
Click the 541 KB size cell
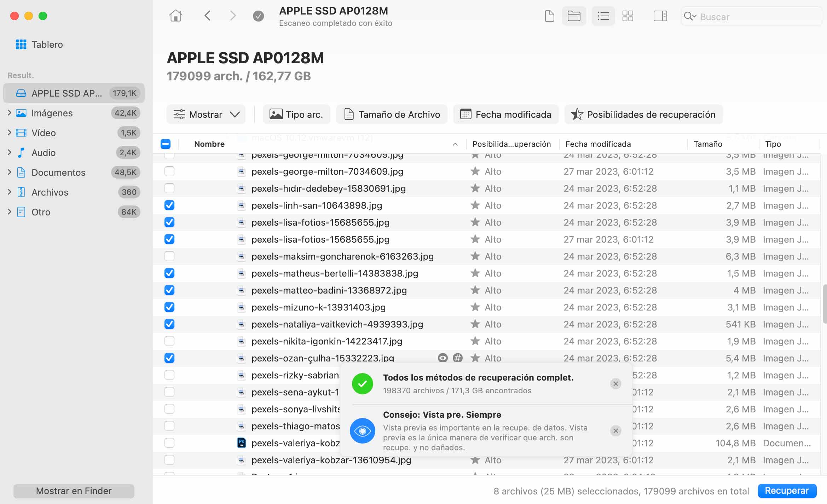pyautogui.click(x=741, y=324)
